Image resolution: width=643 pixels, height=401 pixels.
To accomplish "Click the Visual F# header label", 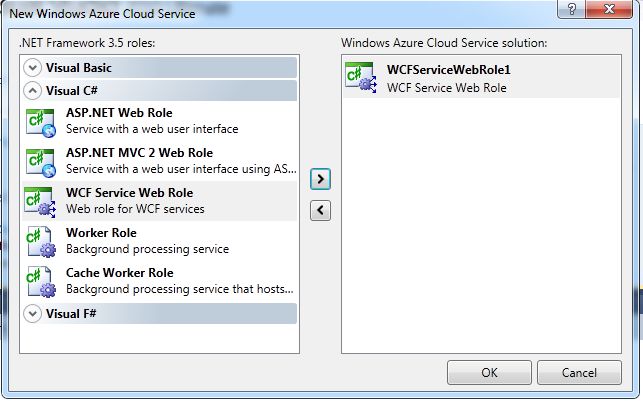I will tap(71, 314).
